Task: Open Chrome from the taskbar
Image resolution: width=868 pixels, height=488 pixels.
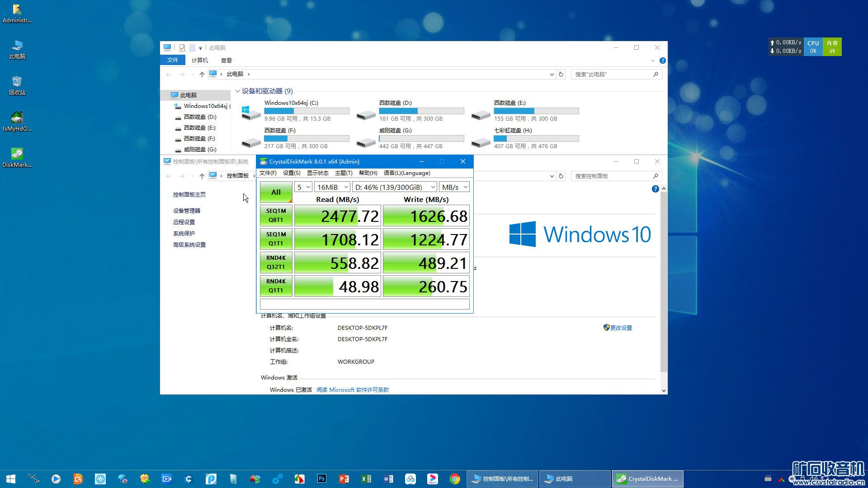Action: (455, 479)
